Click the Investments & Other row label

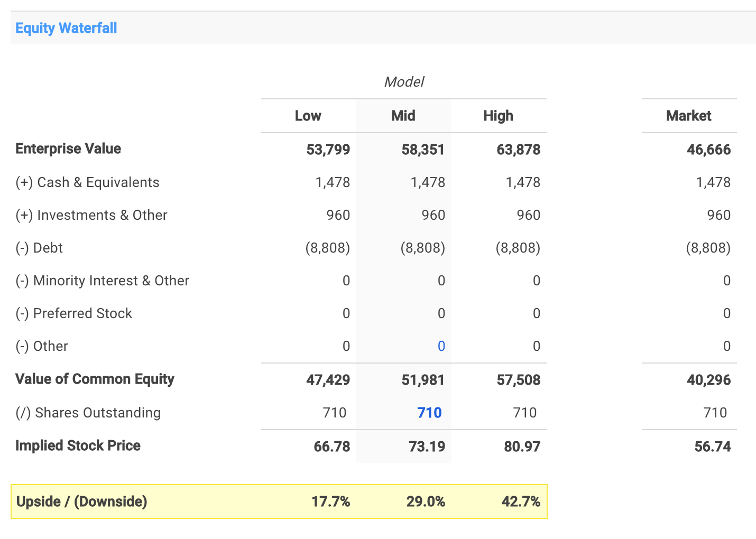click(91, 215)
